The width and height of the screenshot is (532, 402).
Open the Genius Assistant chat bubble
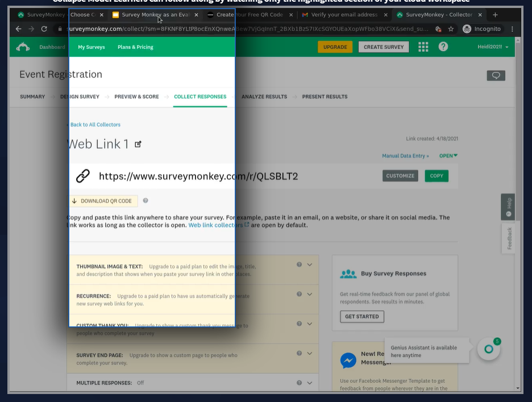click(x=489, y=349)
